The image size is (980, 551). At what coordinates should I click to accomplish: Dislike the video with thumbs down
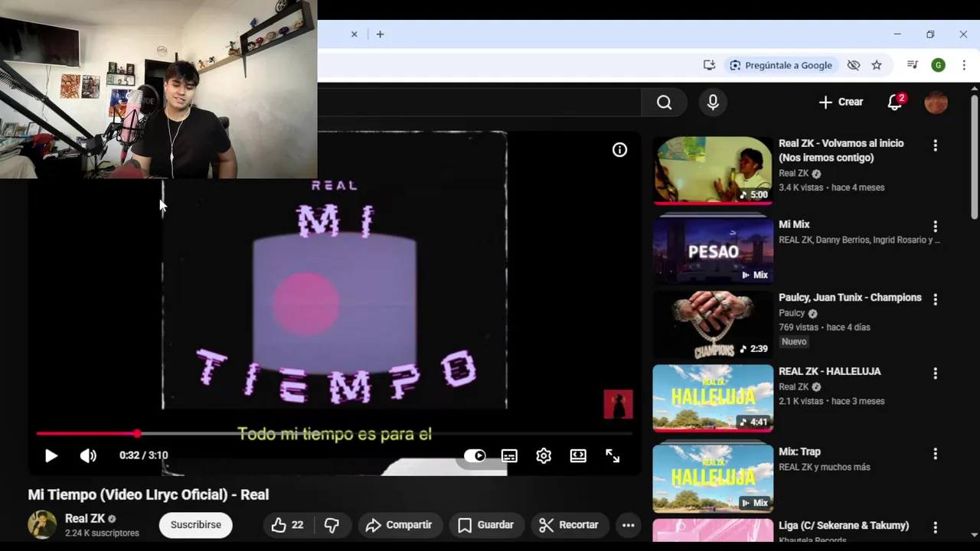332,525
